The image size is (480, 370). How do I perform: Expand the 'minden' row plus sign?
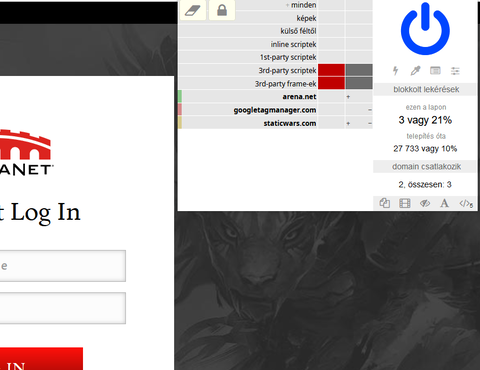pos(287,5)
